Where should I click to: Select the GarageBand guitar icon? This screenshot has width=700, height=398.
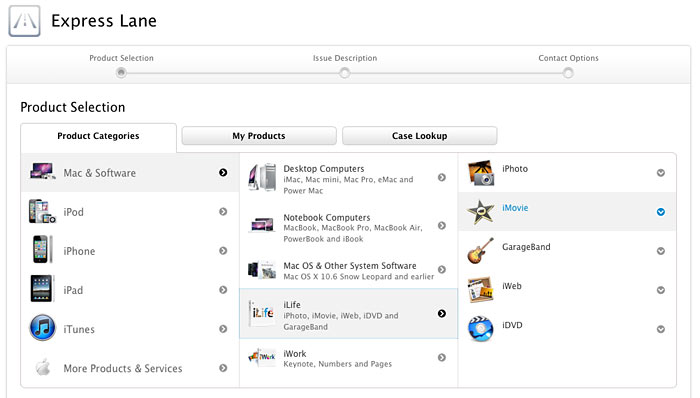coord(481,251)
